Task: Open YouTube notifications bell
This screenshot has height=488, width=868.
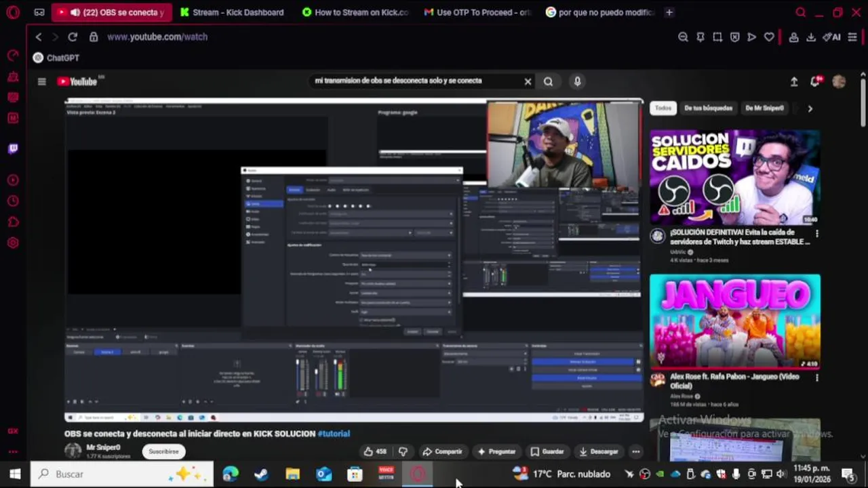Action: click(x=816, y=81)
